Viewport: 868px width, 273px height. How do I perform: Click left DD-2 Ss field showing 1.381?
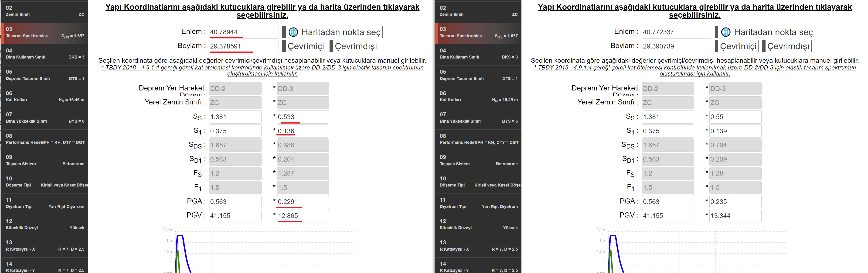tap(235, 117)
